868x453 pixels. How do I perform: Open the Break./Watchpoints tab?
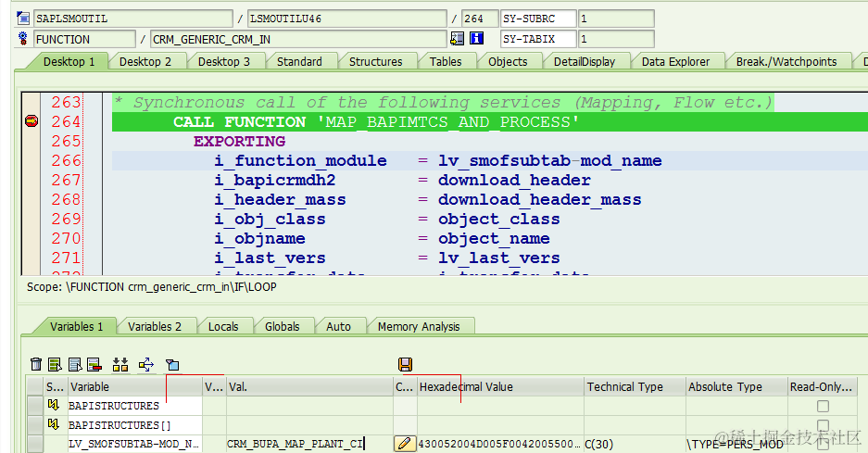coord(786,61)
